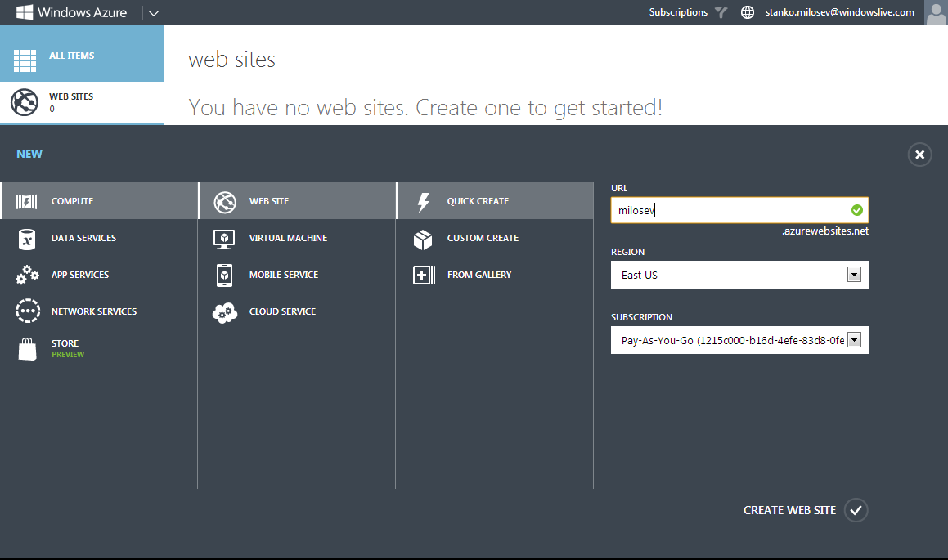Click the globe language icon in header
Image resolution: width=948 pixels, height=560 pixels.
coord(748,12)
